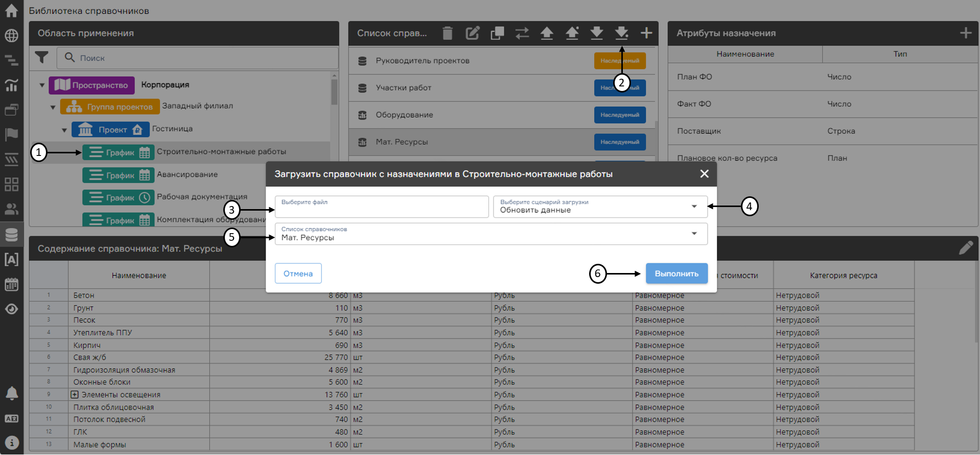Screen dimensions: 980x455
Task: Edit the selected directory in list toolbar
Action: tap(473, 33)
